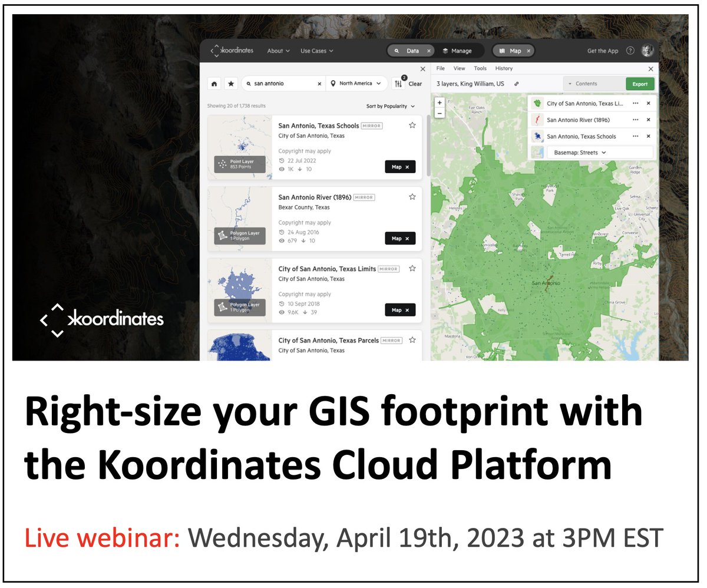Viewport: 707px width, 588px height.
Task: Click '3 layers, King William, US' text
Action: click(470, 84)
